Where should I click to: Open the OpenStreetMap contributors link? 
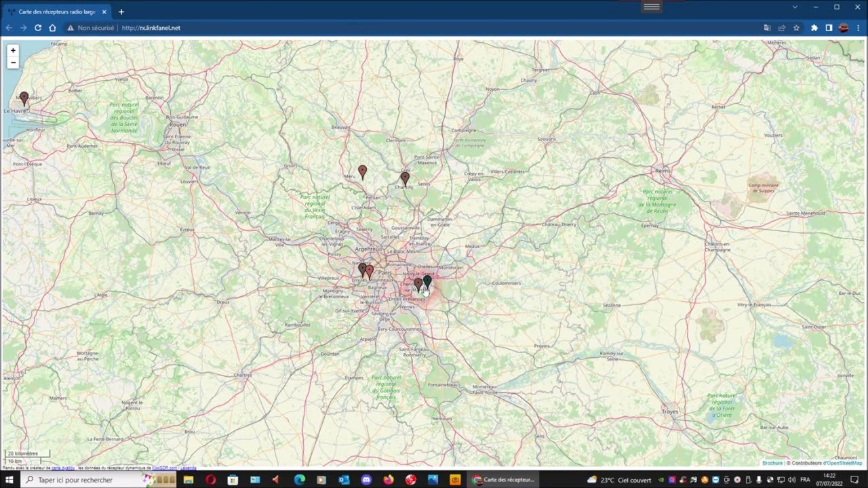click(x=844, y=463)
